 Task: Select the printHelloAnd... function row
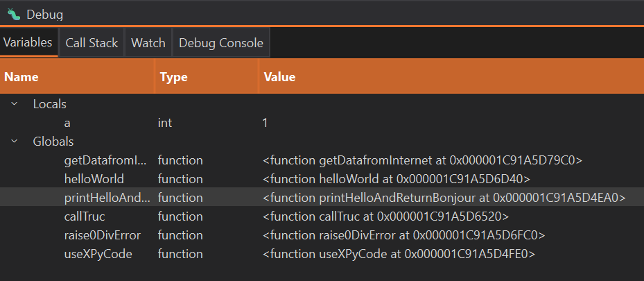point(106,198)
